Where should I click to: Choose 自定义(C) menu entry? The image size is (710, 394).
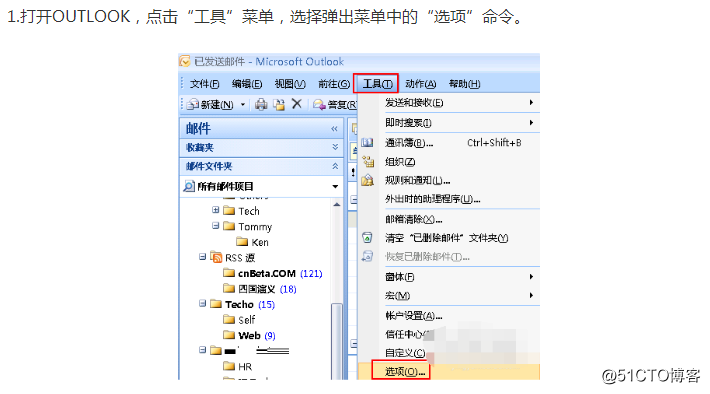pyautogui.click(x=405, y=353)
